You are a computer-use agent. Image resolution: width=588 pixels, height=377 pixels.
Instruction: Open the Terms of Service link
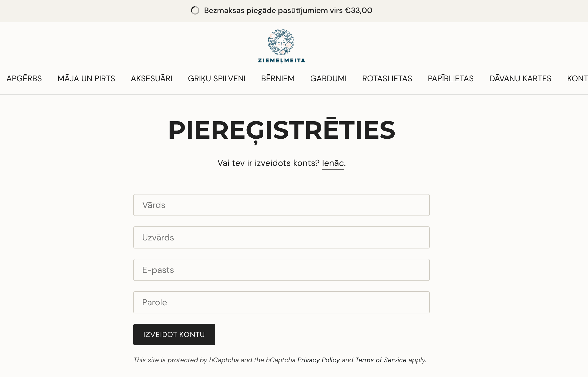coord(381,360)
